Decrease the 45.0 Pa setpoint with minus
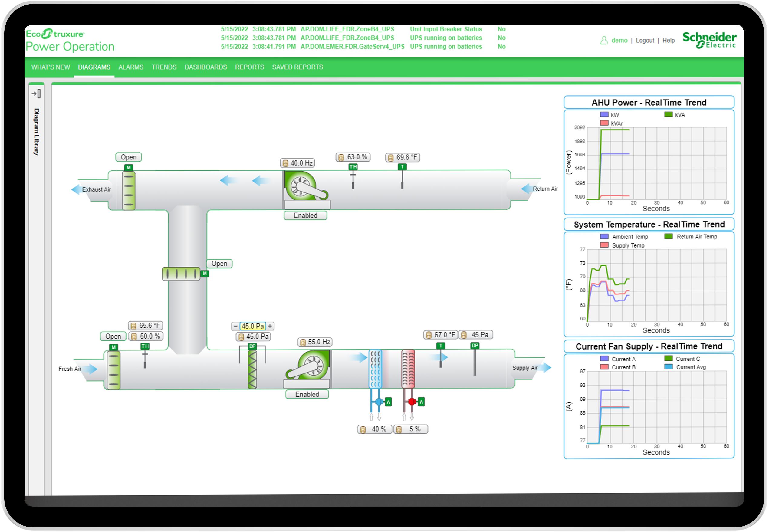The height and width of the screenshot is (532, 769). [x=236, y=326]
